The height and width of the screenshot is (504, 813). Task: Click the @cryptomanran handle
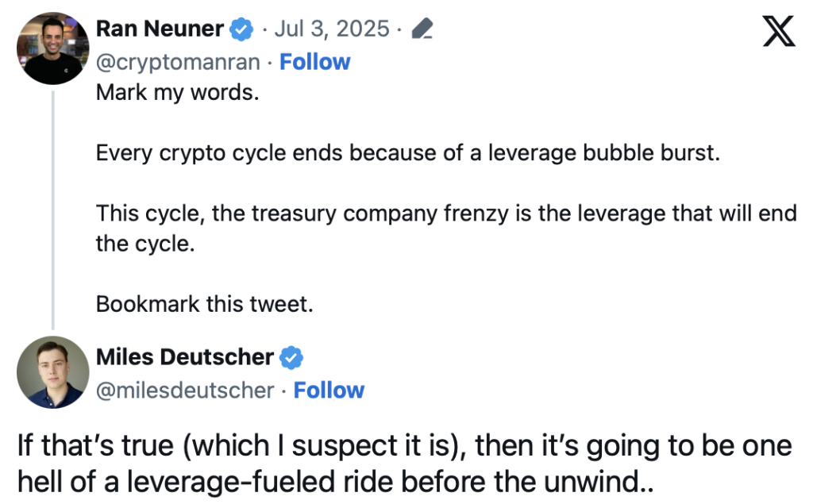tap(178, 62)
